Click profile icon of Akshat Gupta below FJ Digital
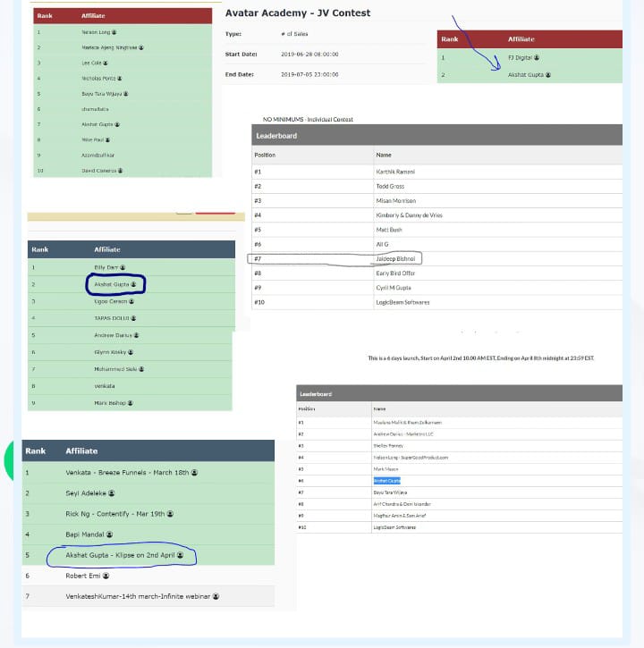The width and height of the screenshot is (644, 648). pos(548,75)
